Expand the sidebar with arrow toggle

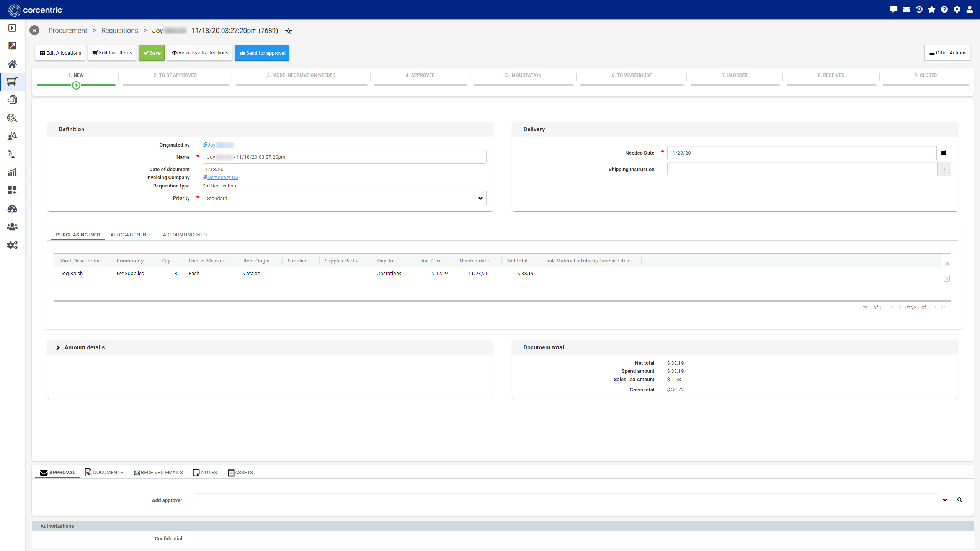coord(12,28)
